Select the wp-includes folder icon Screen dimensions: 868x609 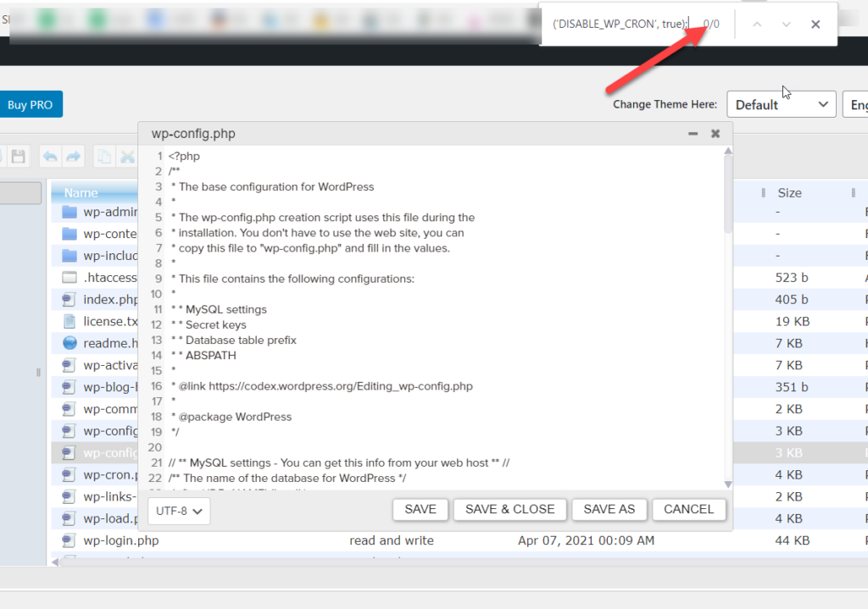coord(70,256)
